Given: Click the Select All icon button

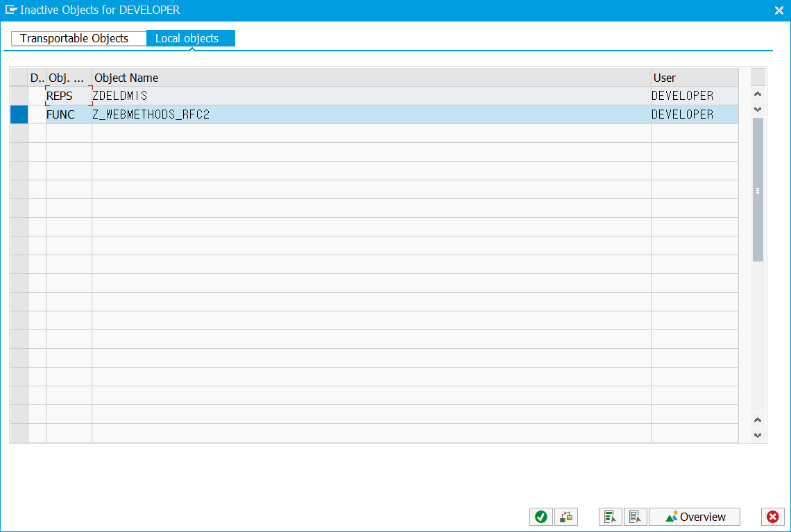Looking at the screenshot, I should (x=611, y=517).
